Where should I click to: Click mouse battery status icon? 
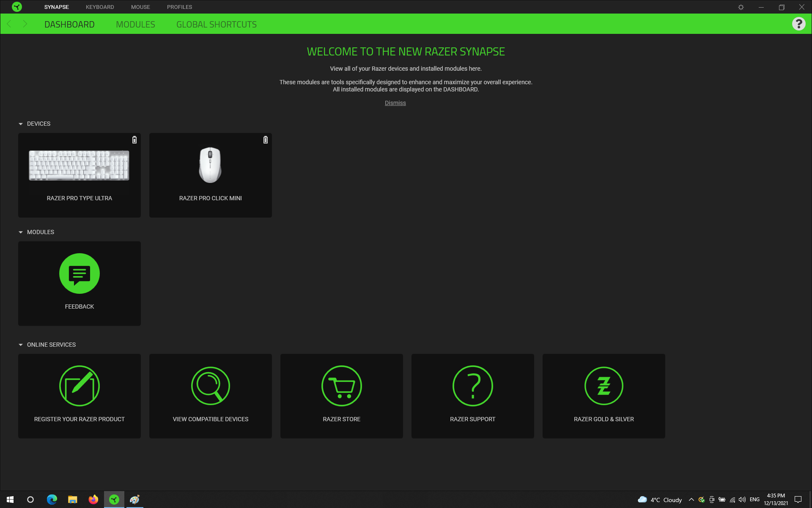[266, 140]
